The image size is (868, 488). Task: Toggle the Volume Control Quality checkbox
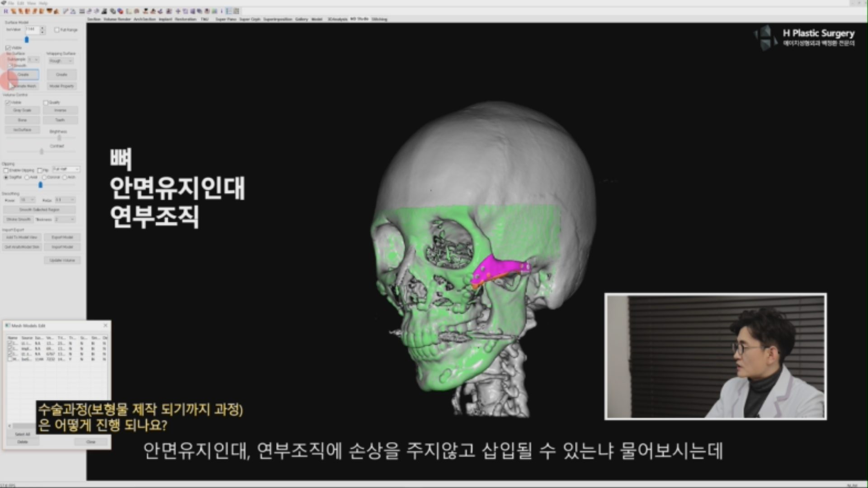click(x=46, y=103)
